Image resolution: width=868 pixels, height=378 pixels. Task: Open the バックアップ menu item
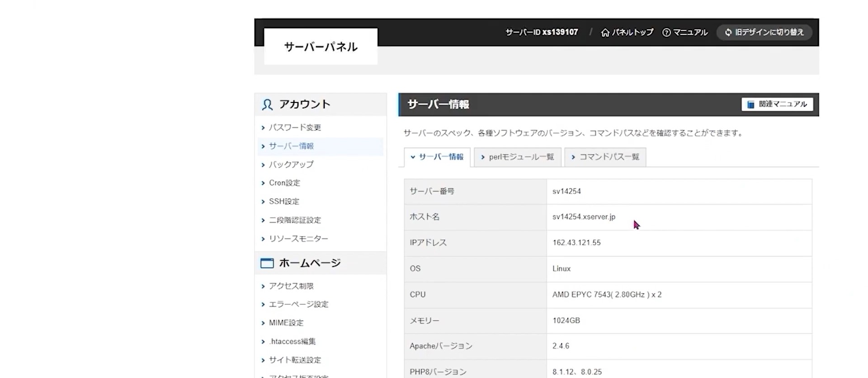[291, 165]
